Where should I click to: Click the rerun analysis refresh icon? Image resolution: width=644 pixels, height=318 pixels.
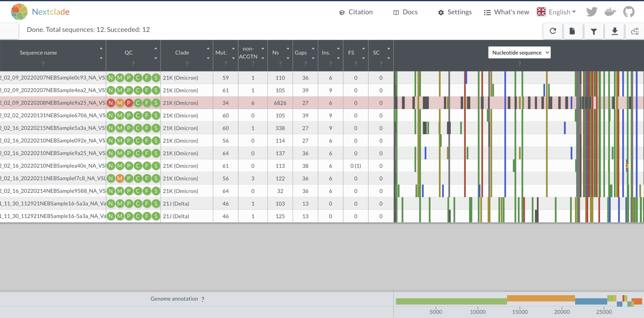pos(553,31)
